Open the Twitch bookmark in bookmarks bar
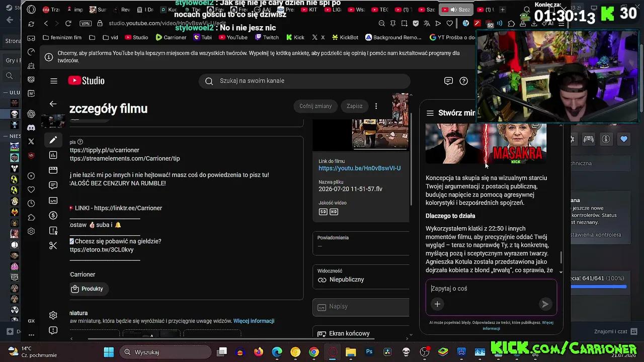Viewport: 644px width, 362px height. pyautogui.click(x=267, y=37)
